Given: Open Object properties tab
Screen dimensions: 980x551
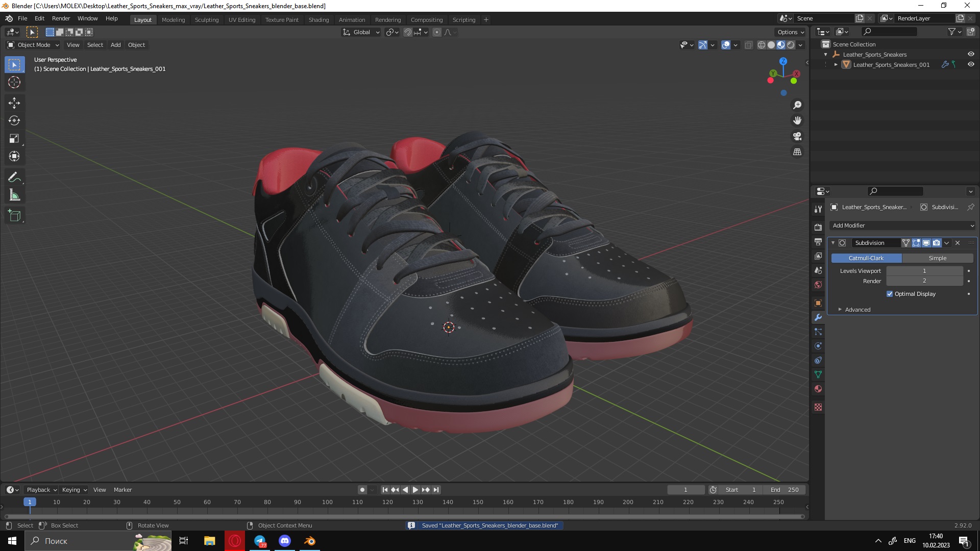Looking at the screenshot, I should [818, 303].
